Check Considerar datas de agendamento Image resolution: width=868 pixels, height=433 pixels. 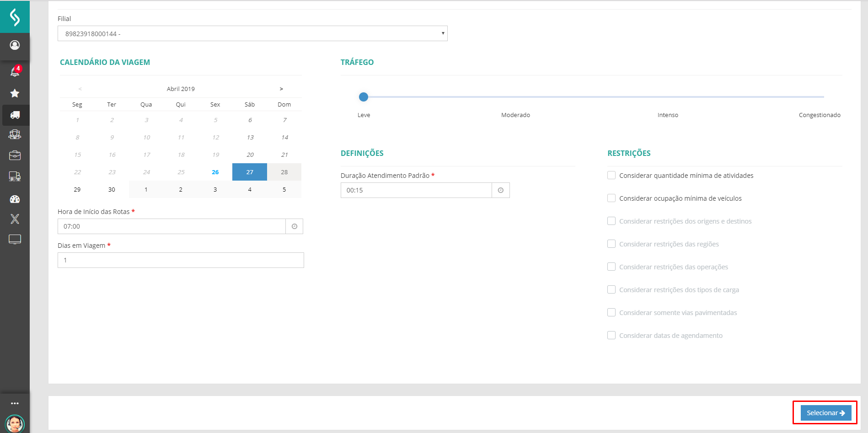[x=611, y=335]
